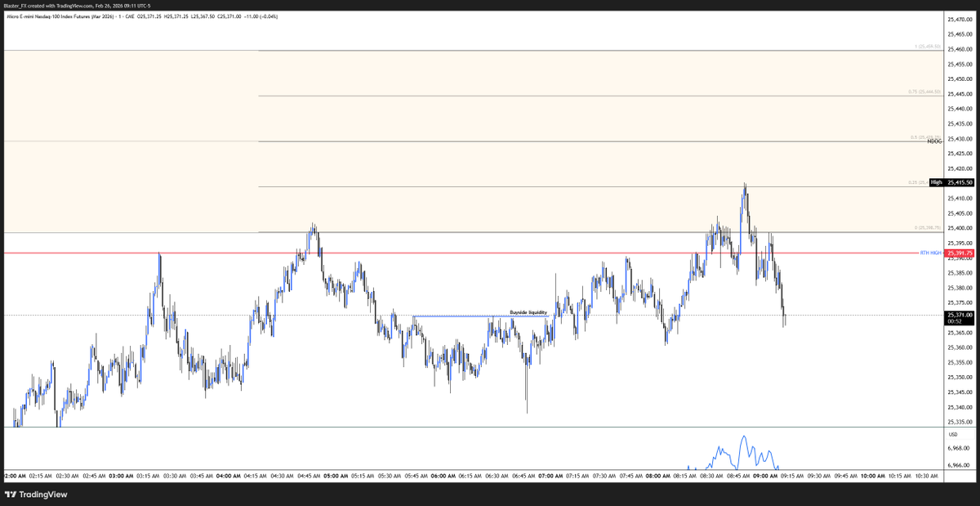The image size is (980, 506).
Task: Click the 07:00 AM time axis label
Action: 550,475
